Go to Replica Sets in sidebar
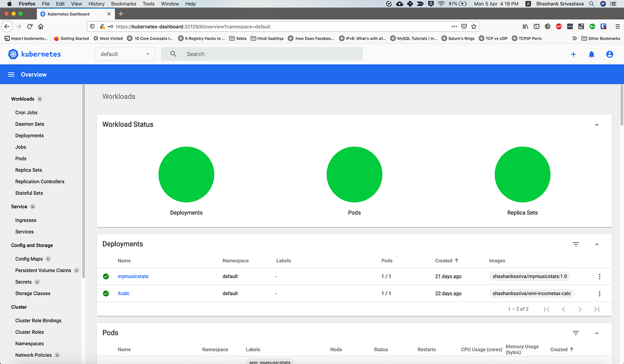 pyautogui.click(x=28, y=170)
